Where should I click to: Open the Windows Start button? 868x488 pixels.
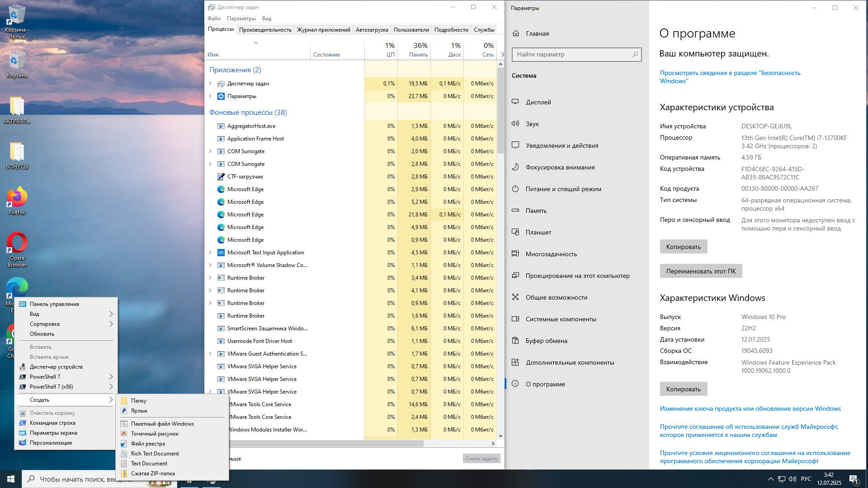click(11, 479)
